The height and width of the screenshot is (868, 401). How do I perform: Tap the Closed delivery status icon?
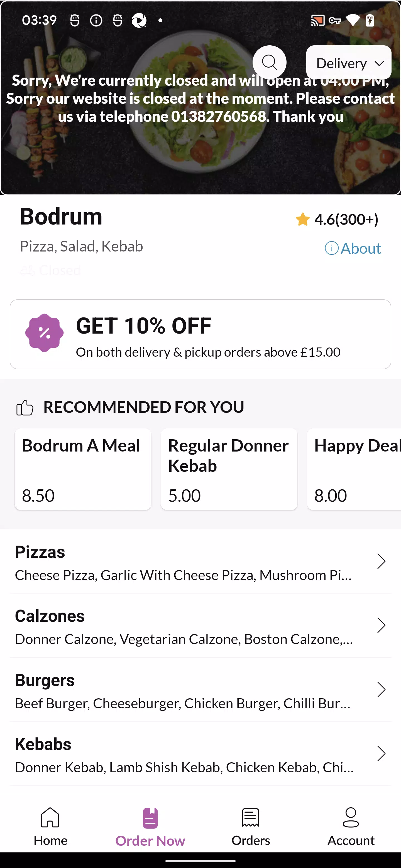27,270
